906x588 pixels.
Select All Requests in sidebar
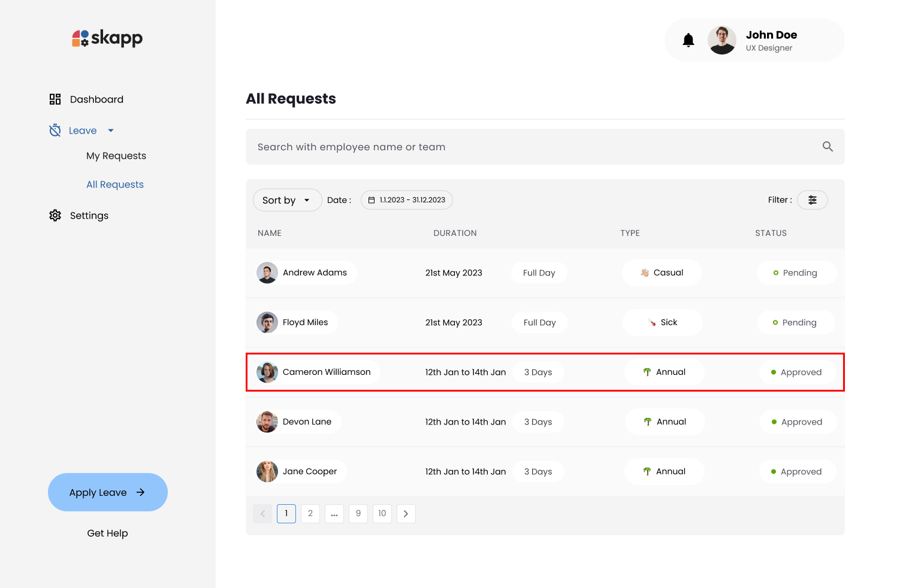coord(115,184)
